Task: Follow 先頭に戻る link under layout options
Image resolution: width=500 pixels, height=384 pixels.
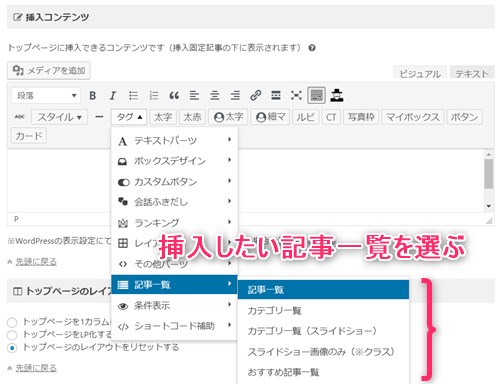Action: coord(36,368)
